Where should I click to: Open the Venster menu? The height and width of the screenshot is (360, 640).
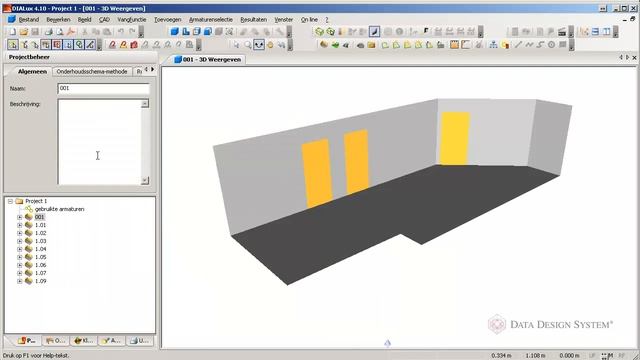[284, 20]
